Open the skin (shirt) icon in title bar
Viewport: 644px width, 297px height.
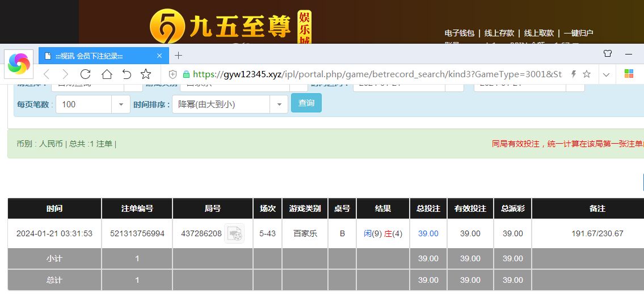(x=608, y=55)
